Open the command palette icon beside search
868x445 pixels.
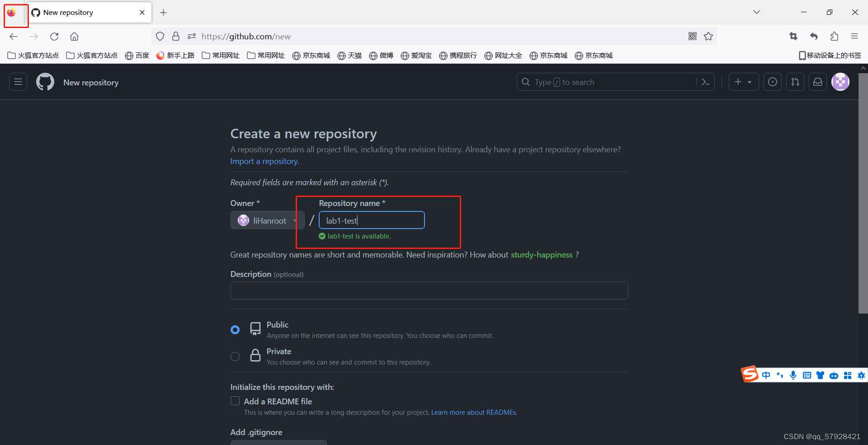[x=706, y=82]
